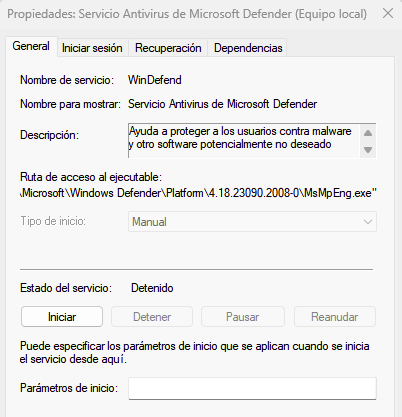Switch to the Iniciar sesión tab
The image size is (402, 417).
point(92,48)
